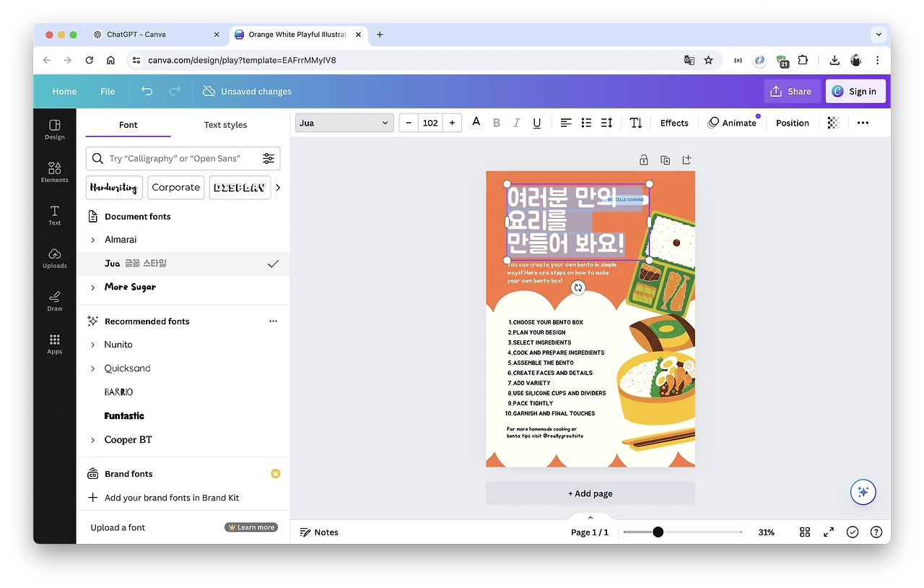Click the font search box

pyautogui.click(x=183, y=158)
